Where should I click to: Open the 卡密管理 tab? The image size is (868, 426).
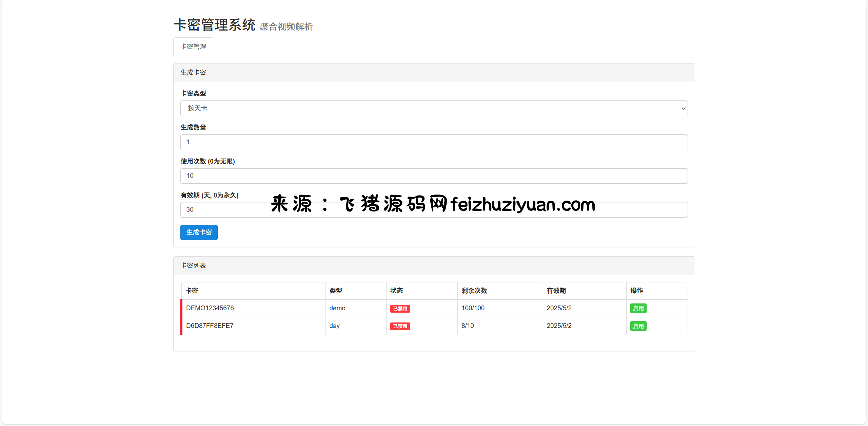[193, 47]
